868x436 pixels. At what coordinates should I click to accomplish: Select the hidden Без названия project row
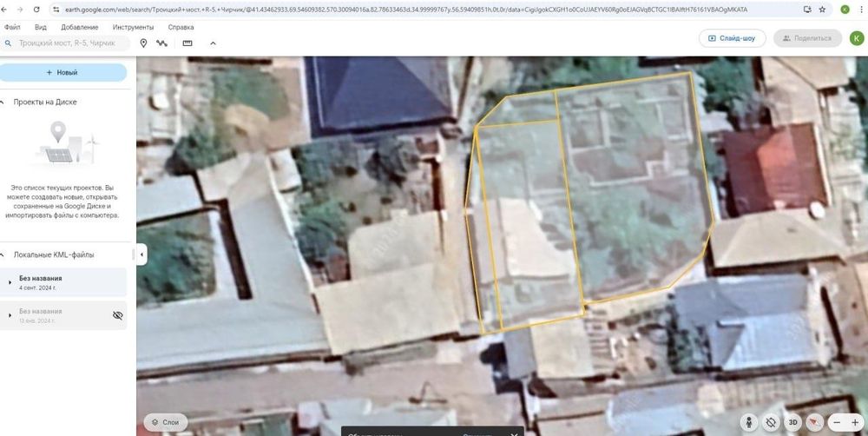click(x=63, y=315)
